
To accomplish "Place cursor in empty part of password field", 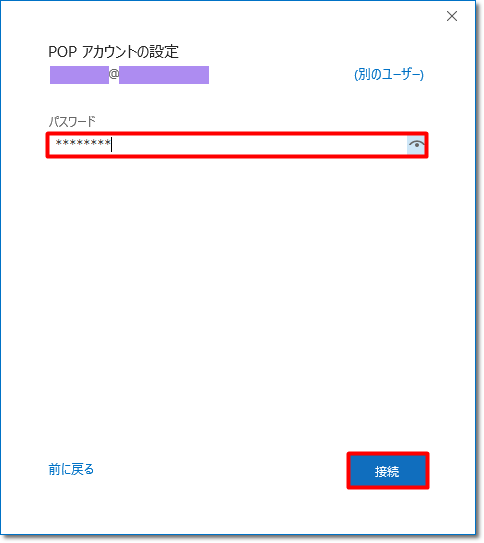I will (x=260, y=145).
